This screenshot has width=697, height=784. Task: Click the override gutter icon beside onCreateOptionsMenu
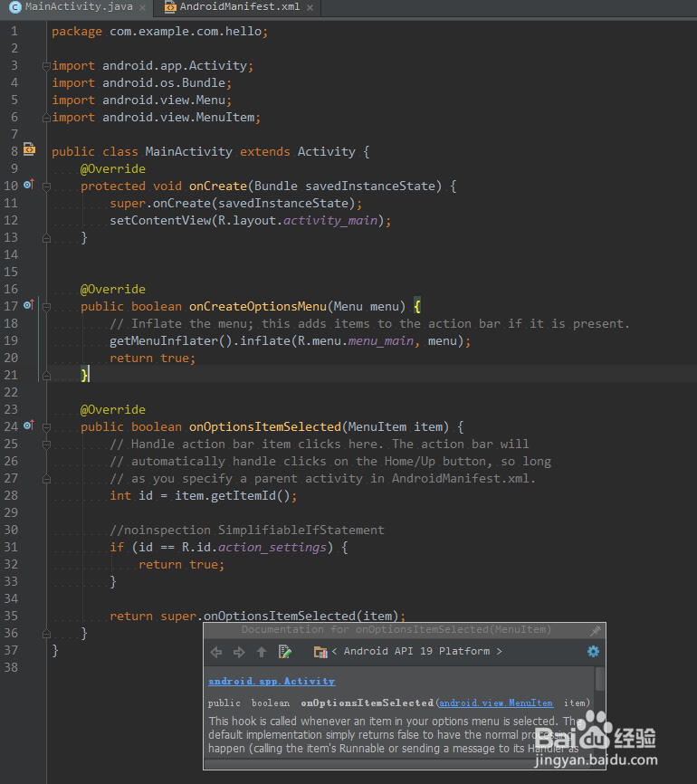click(x=29, y=304)
